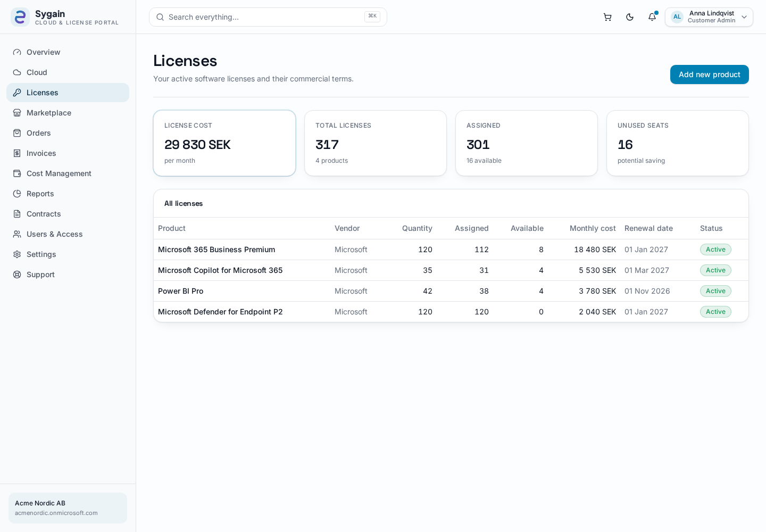Select the License Cost summary card
The height and width of the screenshot is (532, 766).
tap(224, 143)
